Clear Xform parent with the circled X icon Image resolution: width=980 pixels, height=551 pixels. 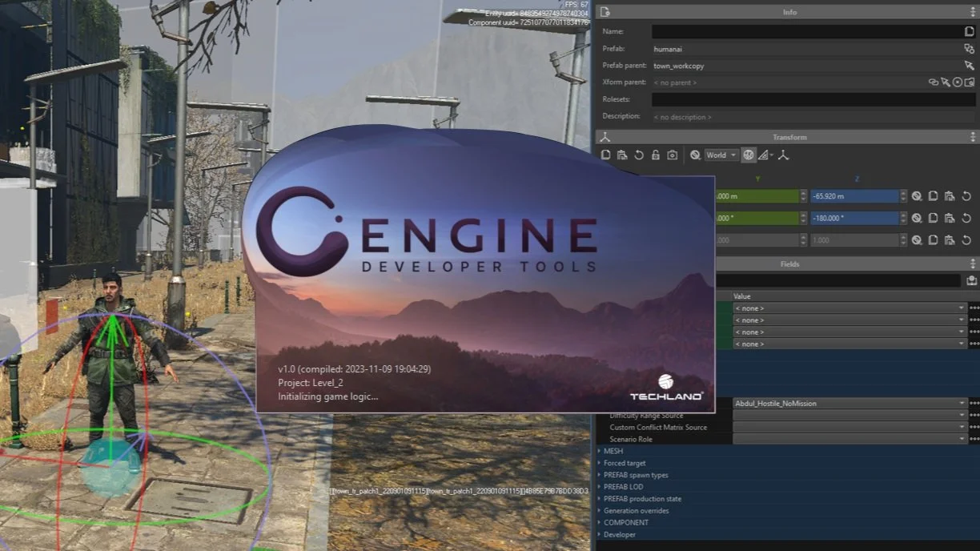(958, 82)
